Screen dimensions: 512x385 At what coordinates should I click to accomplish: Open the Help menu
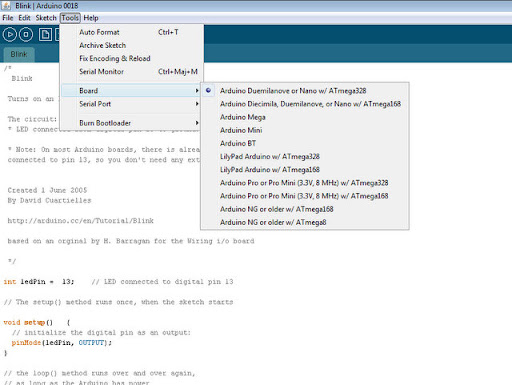(x=91, y=18)
